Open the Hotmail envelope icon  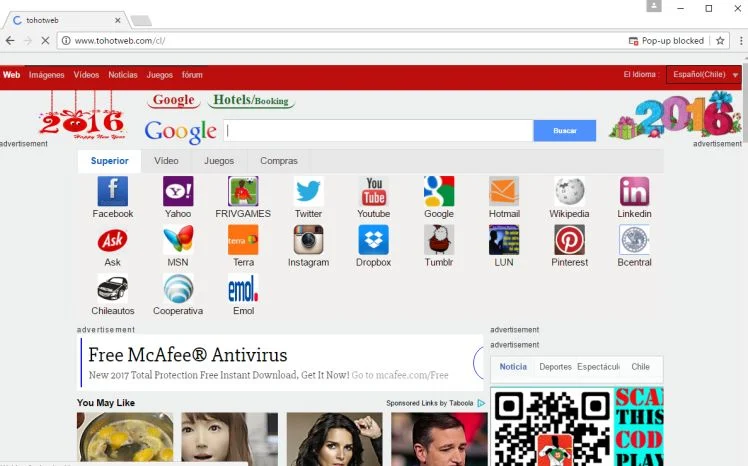point(504,191)
